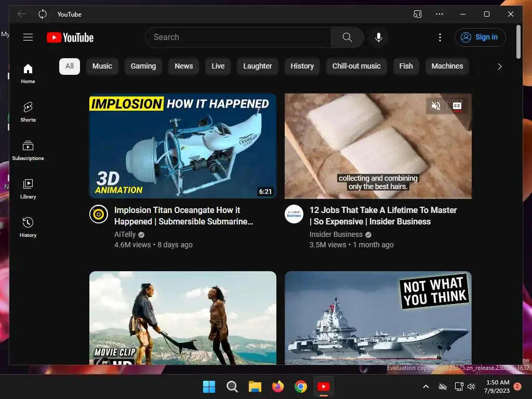Open the volume tray icon
This screenshot has height=399, width=532.
(x=471, y=387)
